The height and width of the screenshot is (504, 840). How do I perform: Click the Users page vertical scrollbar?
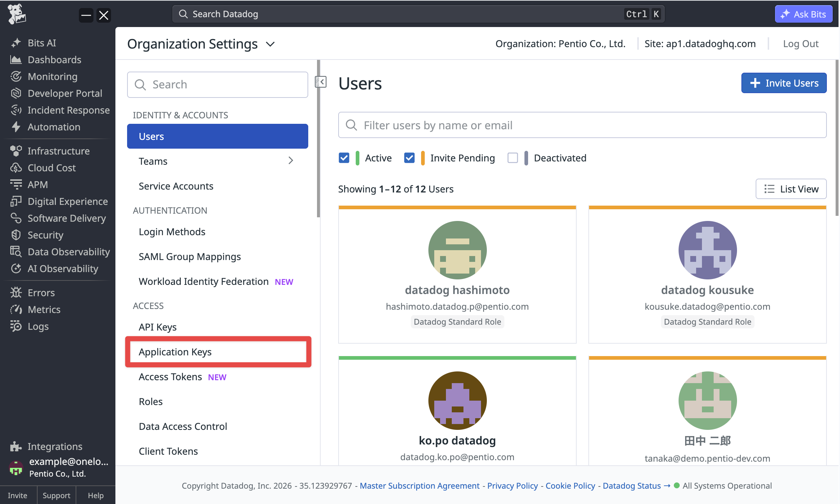[837, 139]
